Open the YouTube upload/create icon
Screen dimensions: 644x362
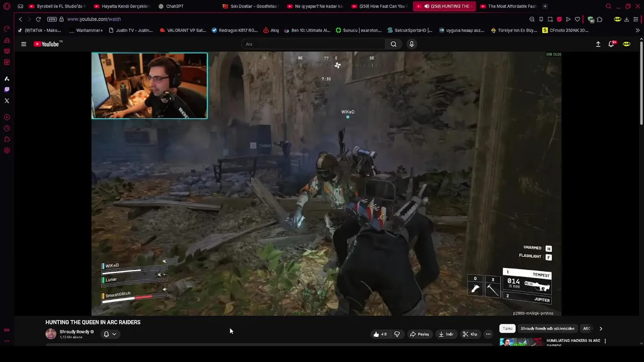[598, 44]
